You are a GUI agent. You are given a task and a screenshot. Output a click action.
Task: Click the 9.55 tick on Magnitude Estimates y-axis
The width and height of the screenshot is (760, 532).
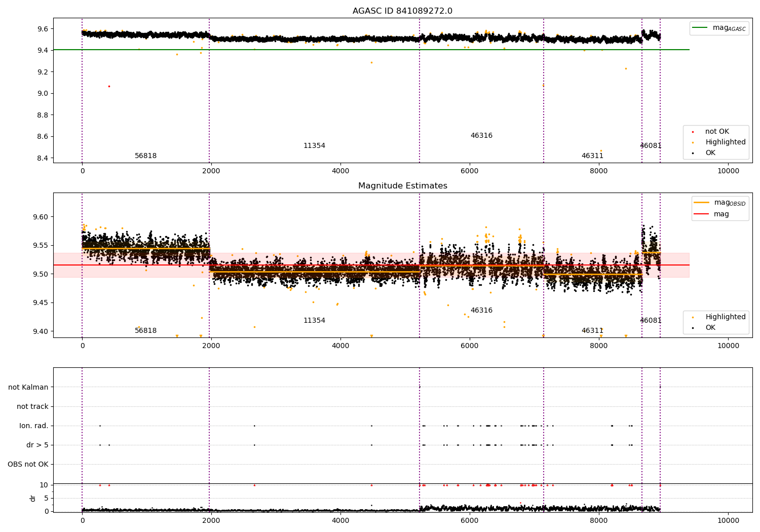(41, 246)
